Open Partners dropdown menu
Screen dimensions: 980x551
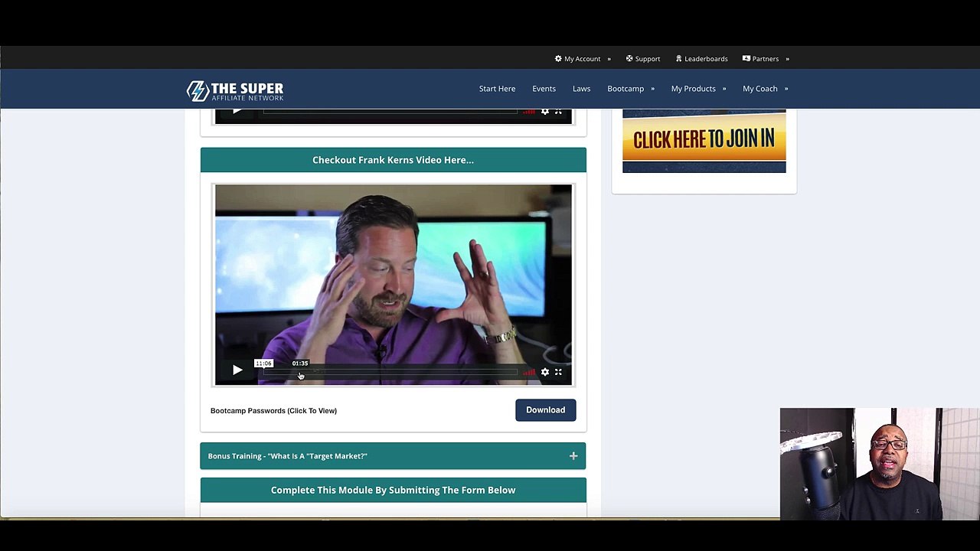click(766, 59)
